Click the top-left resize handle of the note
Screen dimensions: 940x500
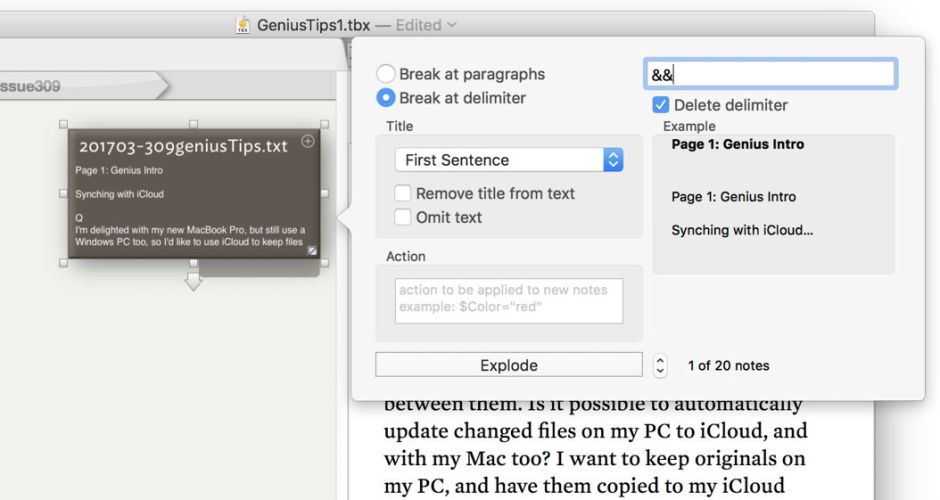(x=64, y=126)
